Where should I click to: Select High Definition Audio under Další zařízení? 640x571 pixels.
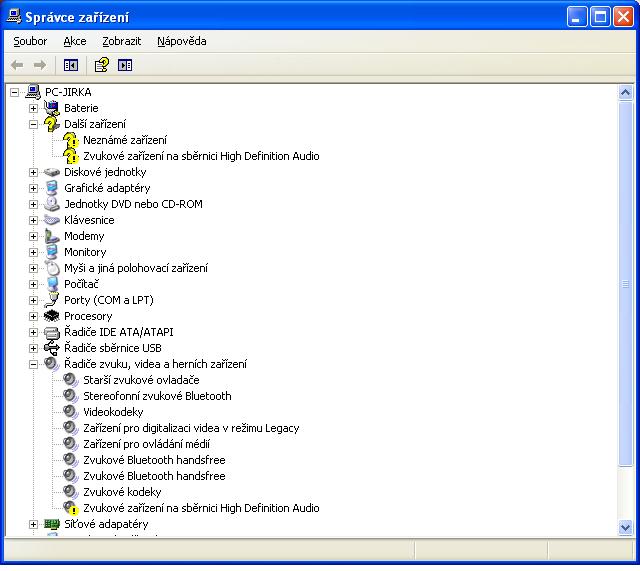tap(201, 156)
